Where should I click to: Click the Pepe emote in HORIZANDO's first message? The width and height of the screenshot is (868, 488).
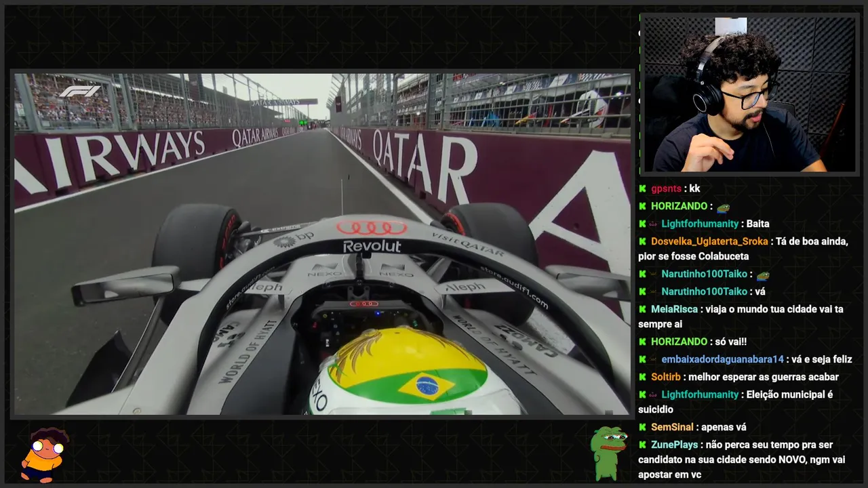(x=724, y=207)
